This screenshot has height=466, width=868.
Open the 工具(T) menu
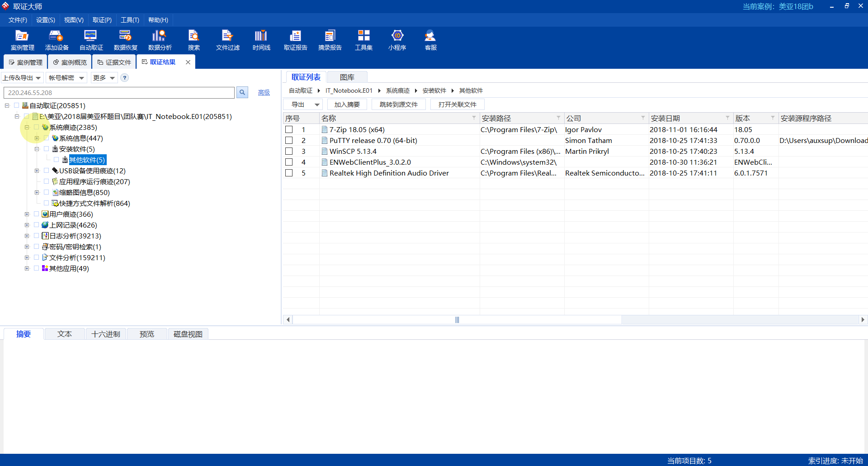pyautogui.click(x=130, y=20)
